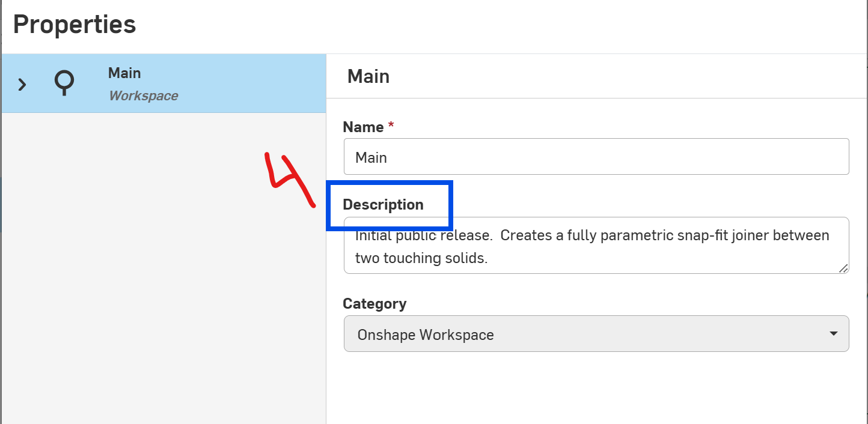
Task: Click the Main workspace branch icon
Action: tap(64, 83)
